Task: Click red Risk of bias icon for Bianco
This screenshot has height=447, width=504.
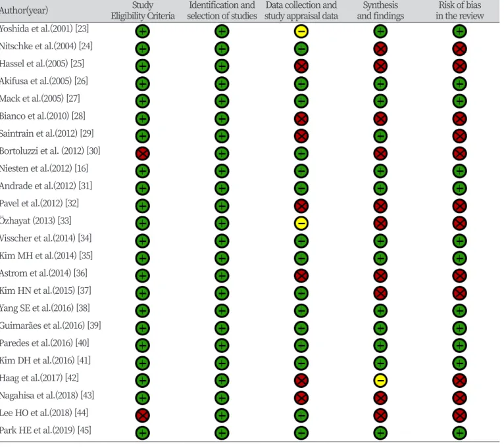Action: coord(460,118)
